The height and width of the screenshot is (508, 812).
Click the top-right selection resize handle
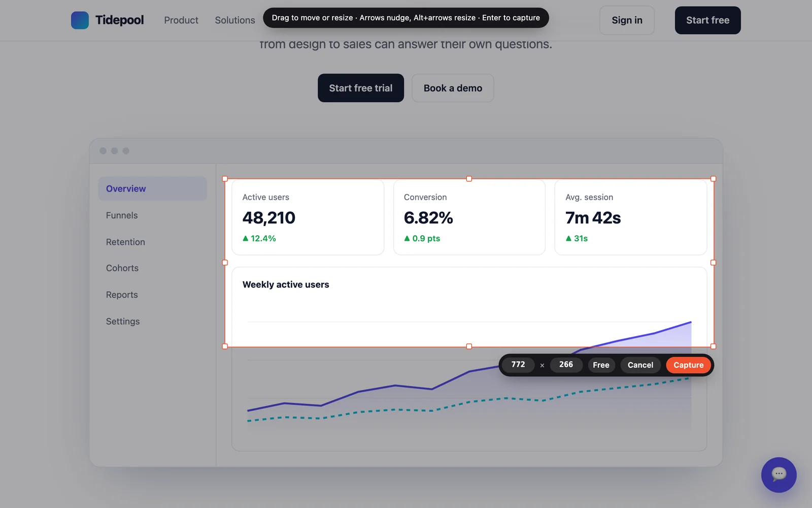[713, 179]
